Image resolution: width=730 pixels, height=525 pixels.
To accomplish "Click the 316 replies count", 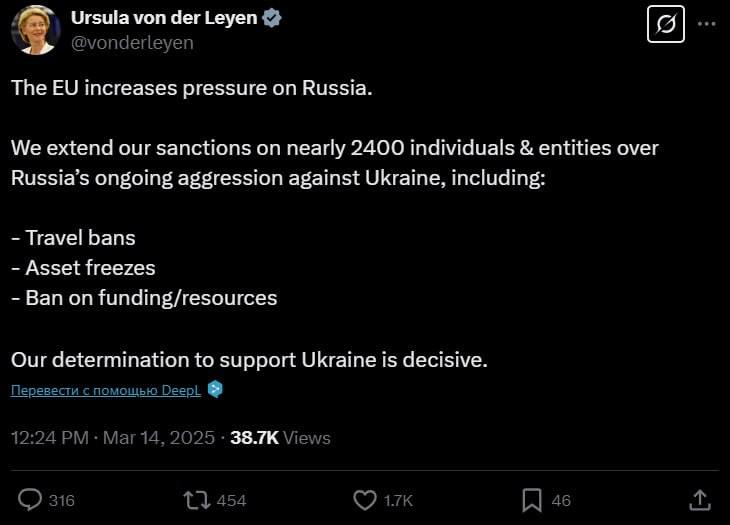I will tap(62, 500).
